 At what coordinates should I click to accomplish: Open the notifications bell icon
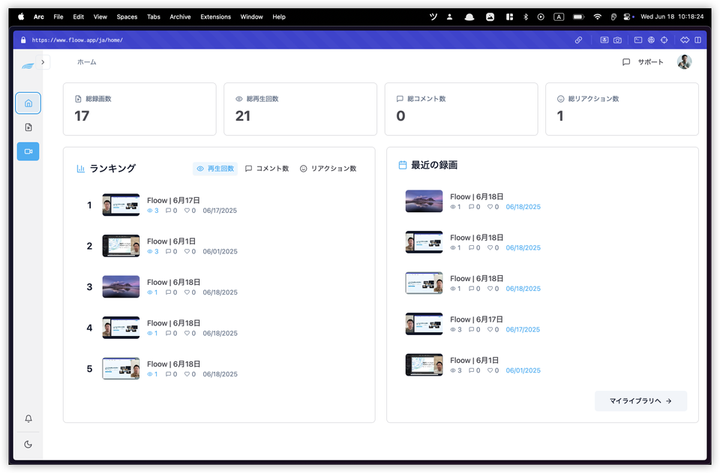coord(28,418)
